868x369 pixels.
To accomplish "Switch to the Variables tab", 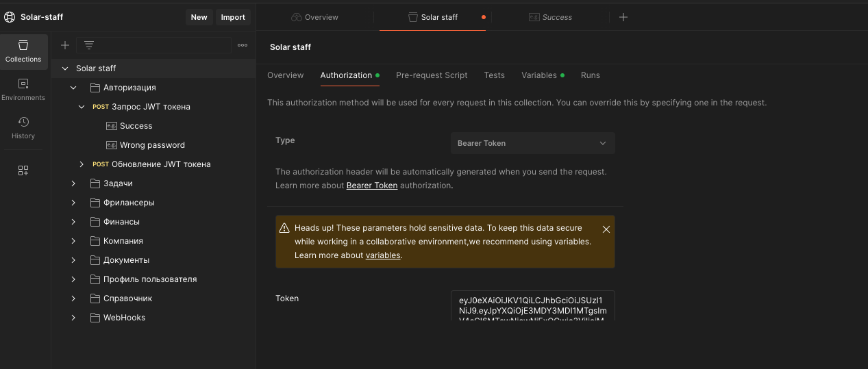I will [538, 75].
